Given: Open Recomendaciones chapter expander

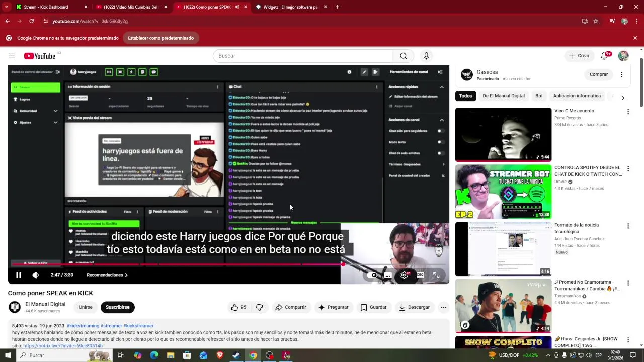Looking at the screenshot, I should (107, 275).
